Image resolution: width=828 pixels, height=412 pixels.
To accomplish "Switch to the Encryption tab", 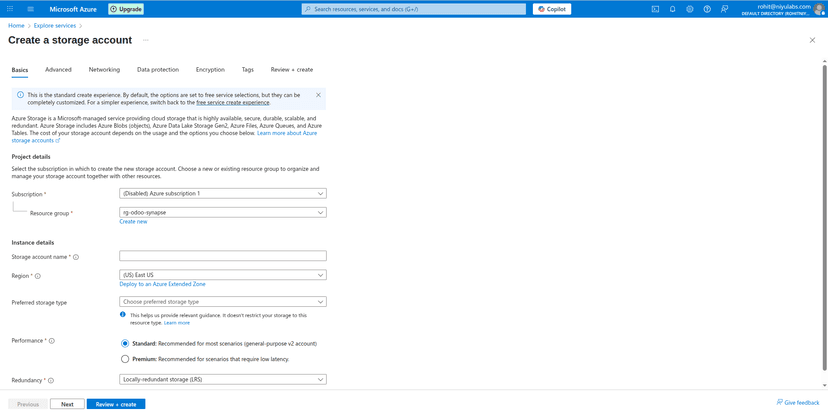I will coord(210,70).
